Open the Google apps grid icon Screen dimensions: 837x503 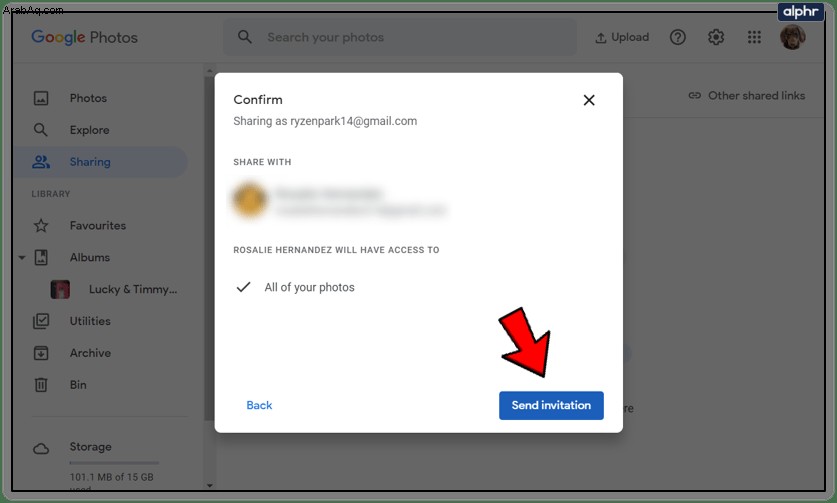point(754,37)
